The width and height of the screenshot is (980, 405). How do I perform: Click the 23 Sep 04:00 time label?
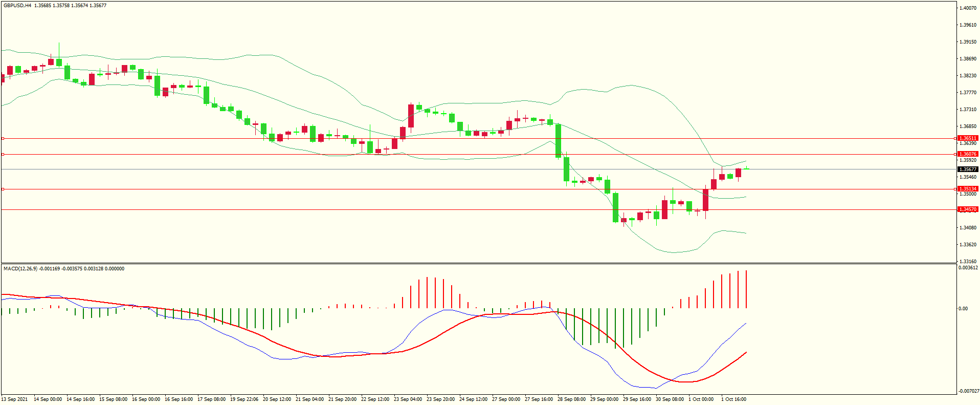[x=408, y=399]
